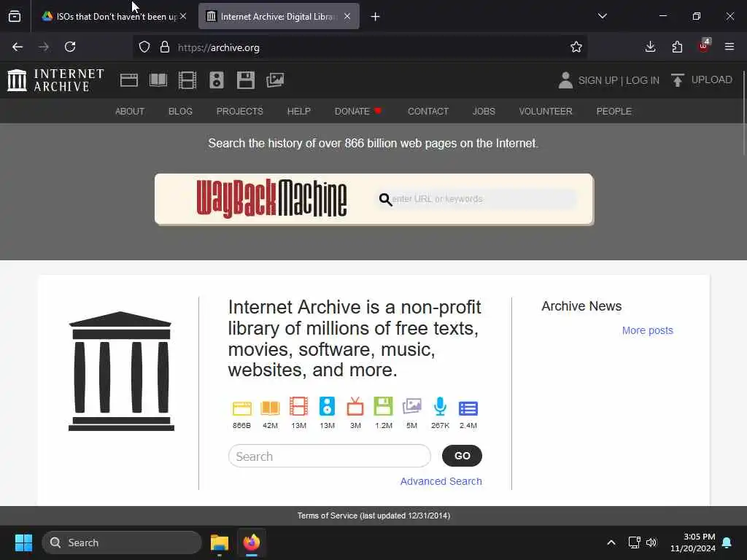Open the VOLUNTEER menu item
The height and width of the screenshot is (560, 747).
pos(546,111)
